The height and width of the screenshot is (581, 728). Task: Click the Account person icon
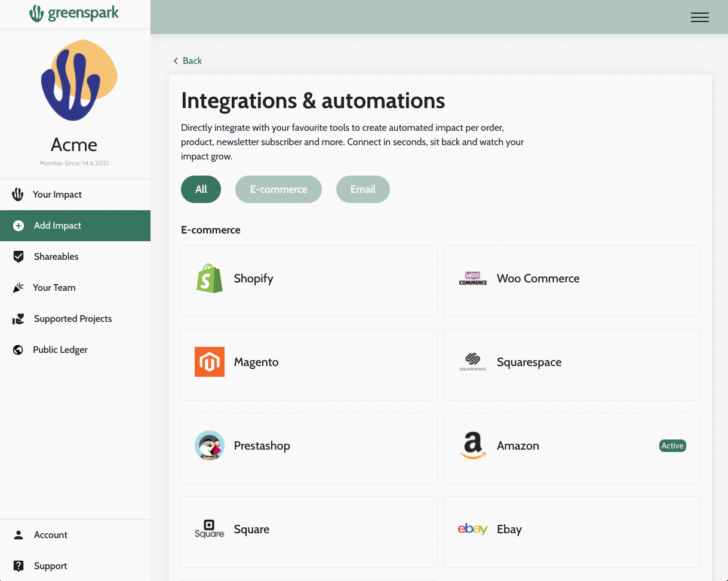(x=19, y=535)
